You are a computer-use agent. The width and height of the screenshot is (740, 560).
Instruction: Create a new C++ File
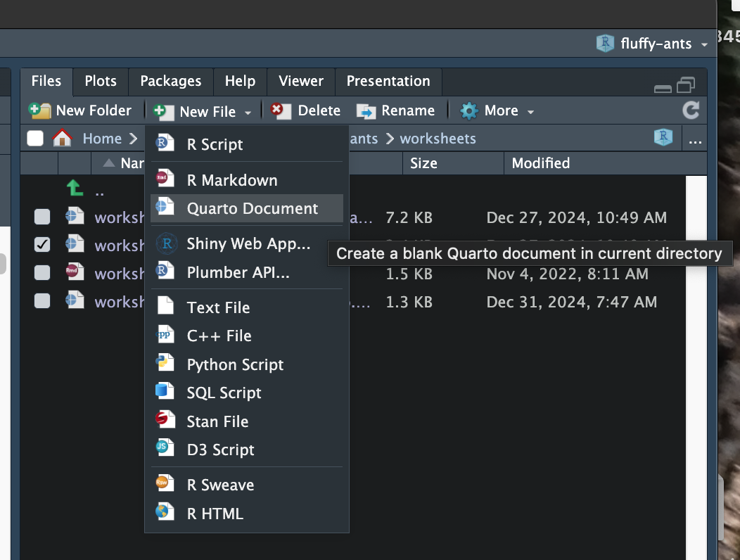tap(218, 336)
